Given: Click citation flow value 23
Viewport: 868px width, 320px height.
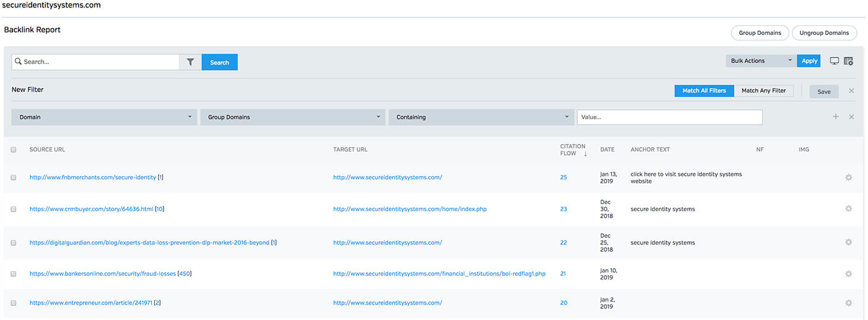Looking at the screenshot, I should (564, 209).
